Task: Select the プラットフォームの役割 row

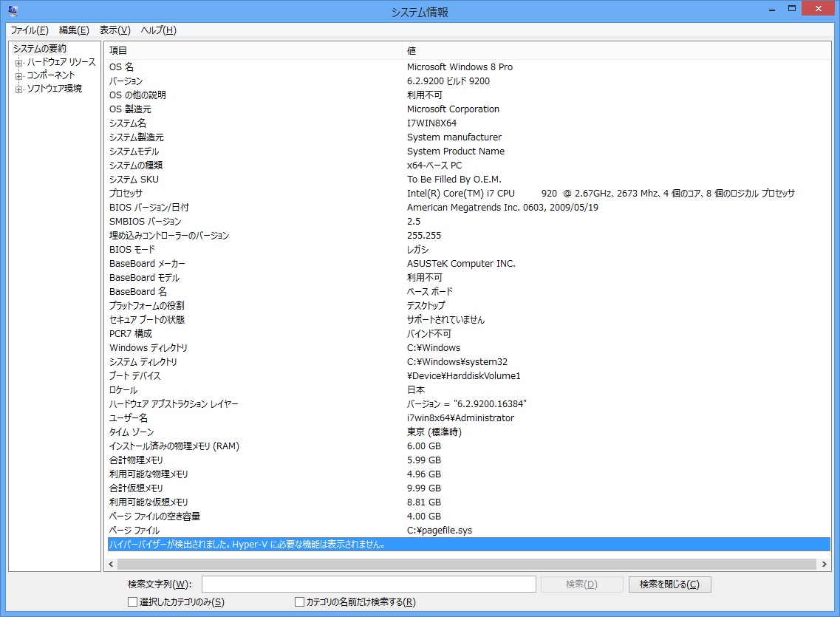Action: point(468,306)
